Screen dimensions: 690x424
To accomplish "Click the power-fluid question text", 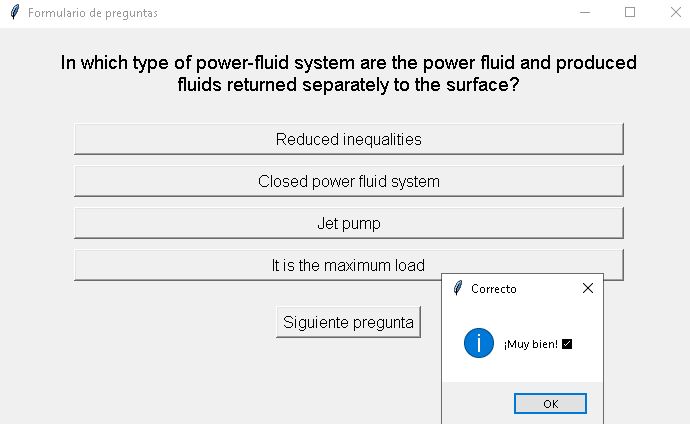I will [348, 74].
